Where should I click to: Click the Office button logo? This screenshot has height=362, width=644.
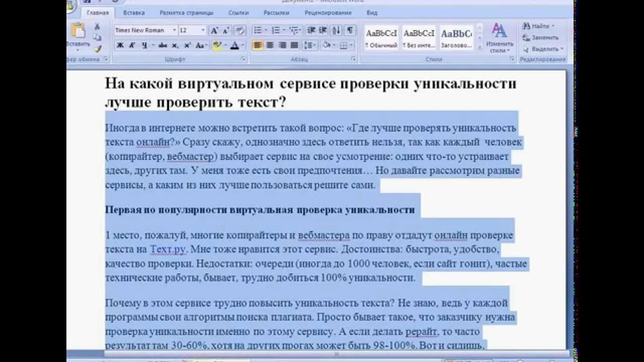pyautogui.click(x=70, y=6)
